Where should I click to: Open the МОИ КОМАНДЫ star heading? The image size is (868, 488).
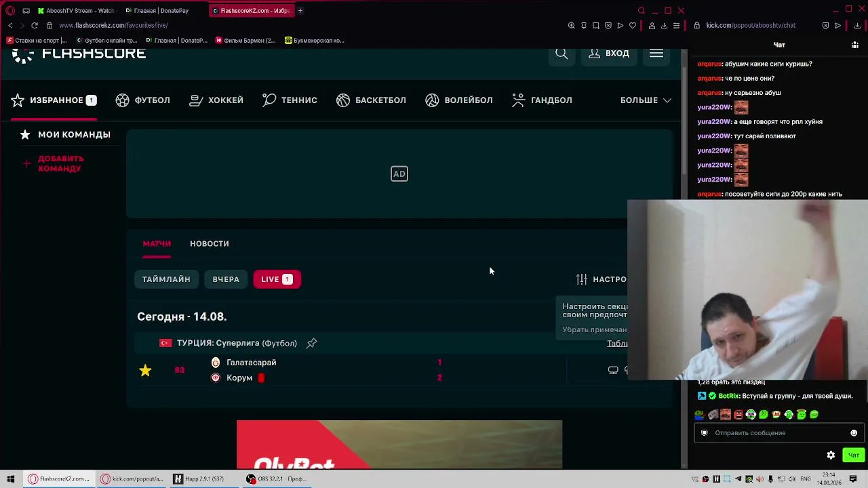(x=65, y=135)
